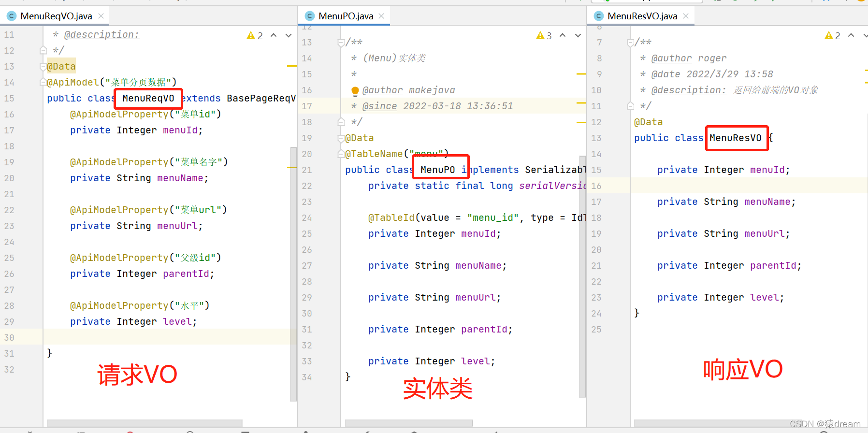Click @since tag in MenuPO comment

pyautogui.click(x=380, y=106)
